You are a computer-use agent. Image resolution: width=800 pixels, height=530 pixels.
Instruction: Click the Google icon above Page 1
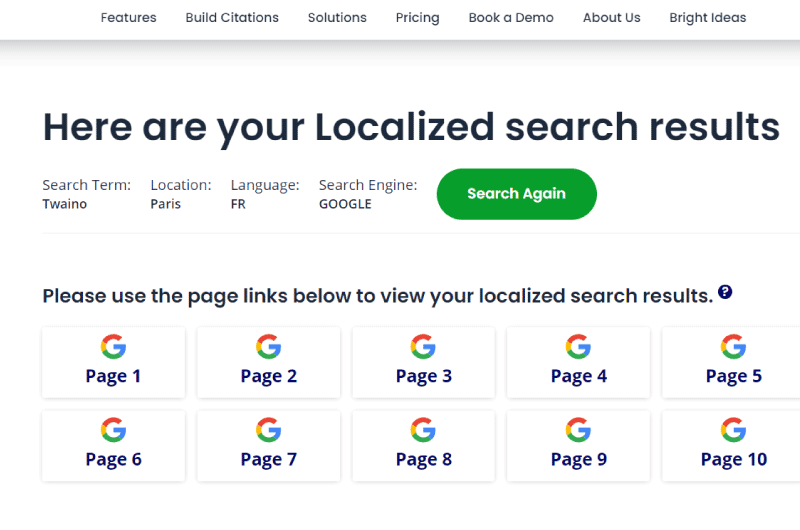[113, 347]
